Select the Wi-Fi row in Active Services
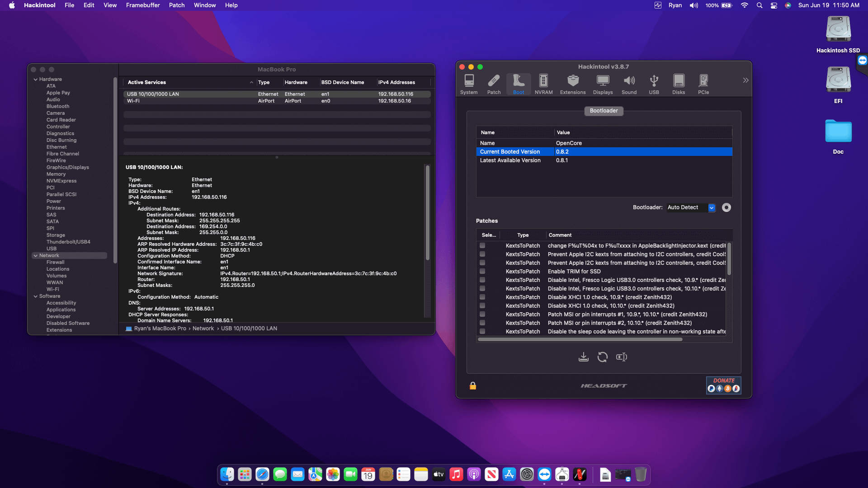 tap(277, 101)
